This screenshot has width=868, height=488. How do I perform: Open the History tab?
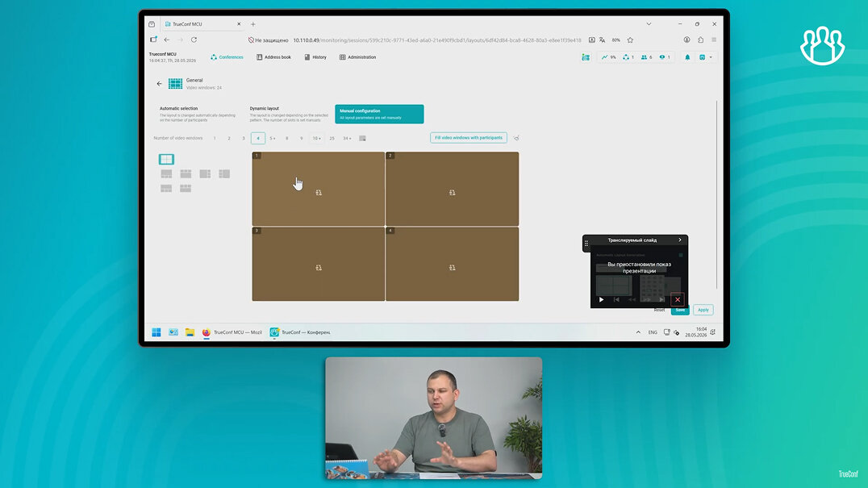click(x=315, y=57)
